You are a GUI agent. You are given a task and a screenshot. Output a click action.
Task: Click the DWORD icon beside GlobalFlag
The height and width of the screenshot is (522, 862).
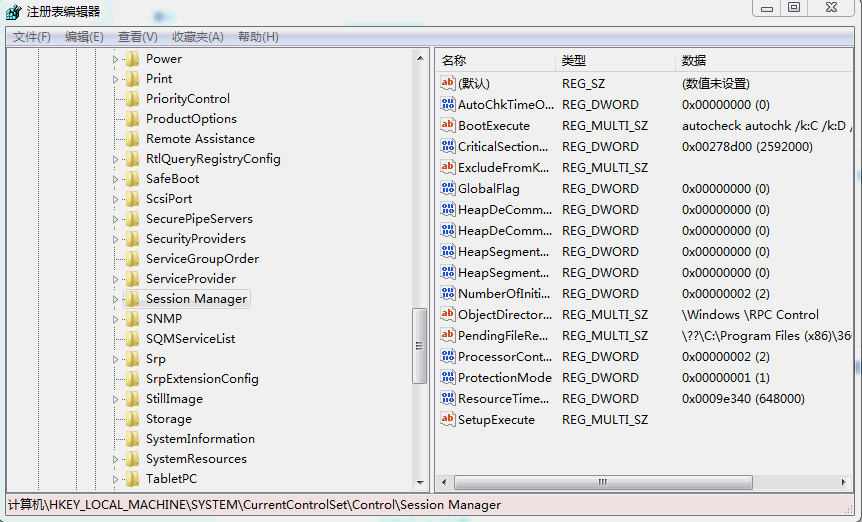pos(447,188)
